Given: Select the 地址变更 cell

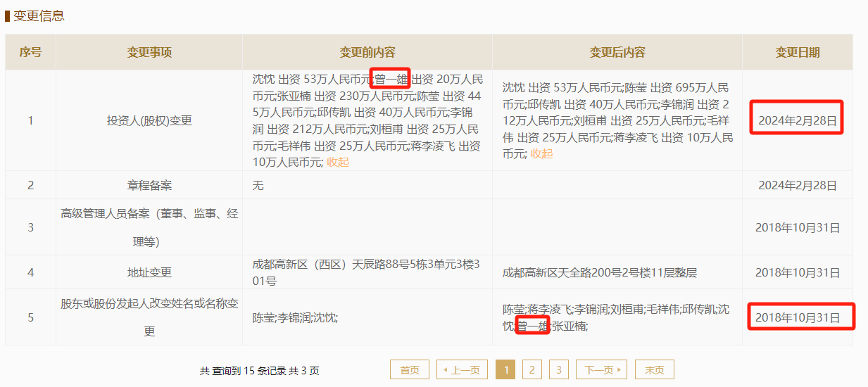Looking at the screenshot, I should [x=149, y=272].
